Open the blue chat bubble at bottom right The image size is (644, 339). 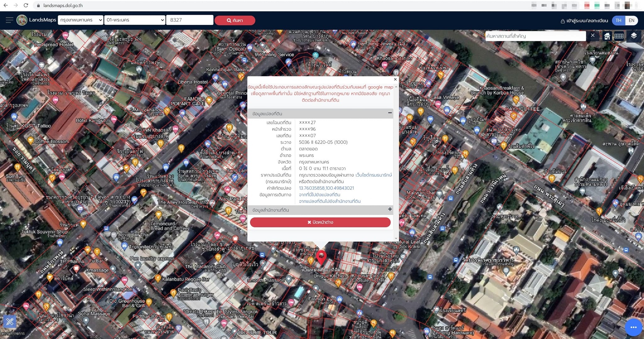(634, 327)
